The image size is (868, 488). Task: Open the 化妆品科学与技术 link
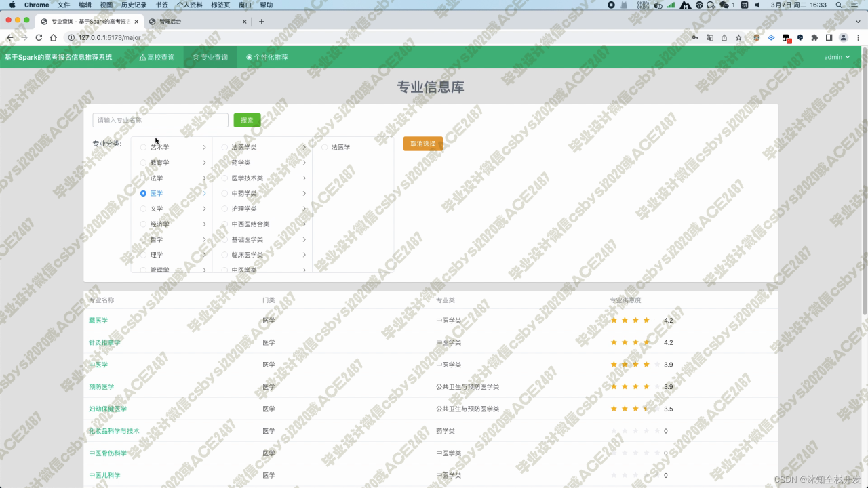(114, 431)
